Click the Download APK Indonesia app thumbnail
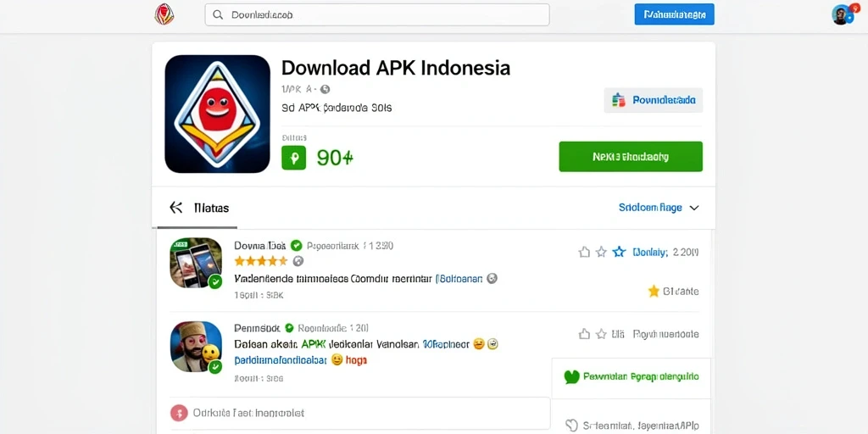This screenshot has height=434, width=868. tap(218, 114)
